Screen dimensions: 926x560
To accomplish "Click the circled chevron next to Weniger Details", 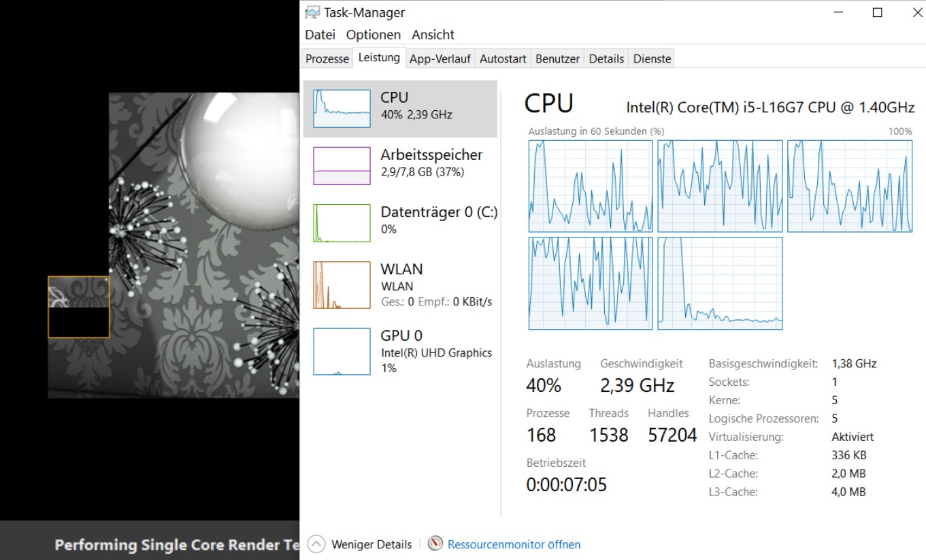I will point(314,544).
